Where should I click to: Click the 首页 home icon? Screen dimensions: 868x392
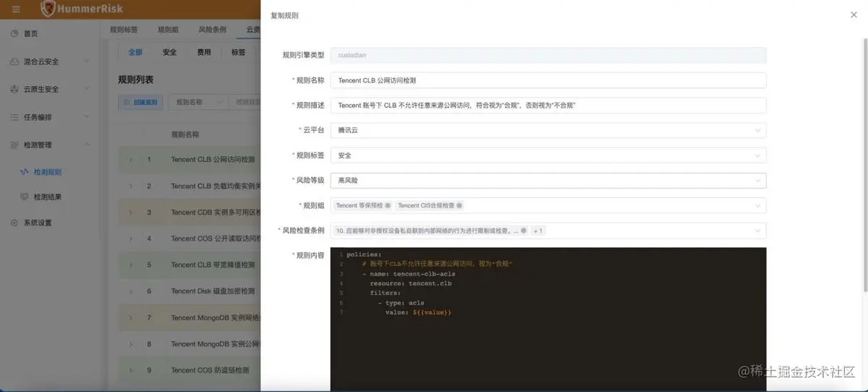pos(14,34)
